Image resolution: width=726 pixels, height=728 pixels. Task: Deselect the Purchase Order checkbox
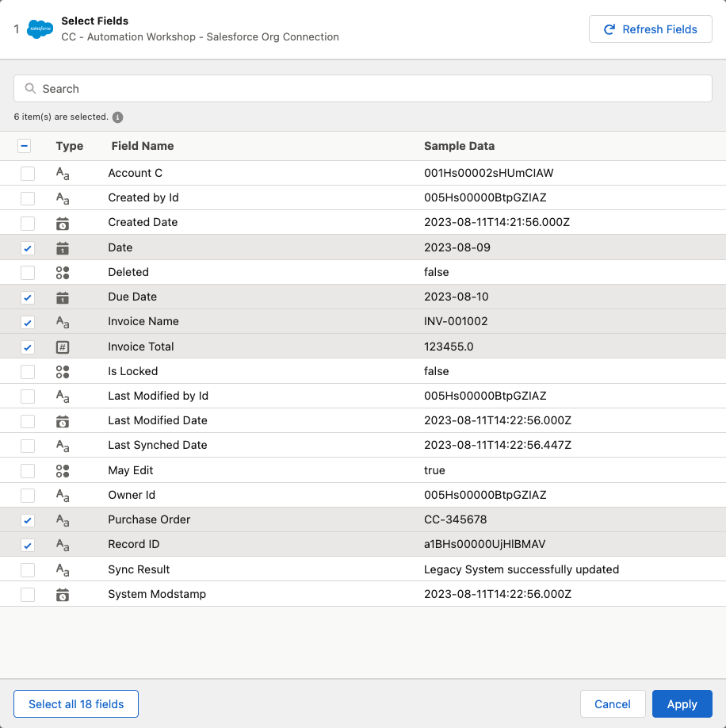[28, 520]
